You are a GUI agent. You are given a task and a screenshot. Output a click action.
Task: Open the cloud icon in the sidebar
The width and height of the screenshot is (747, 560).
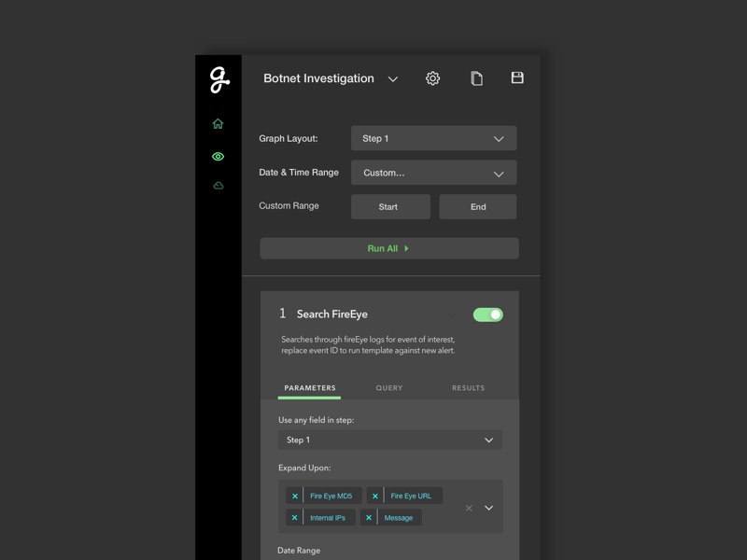click(x=218, y=186)
